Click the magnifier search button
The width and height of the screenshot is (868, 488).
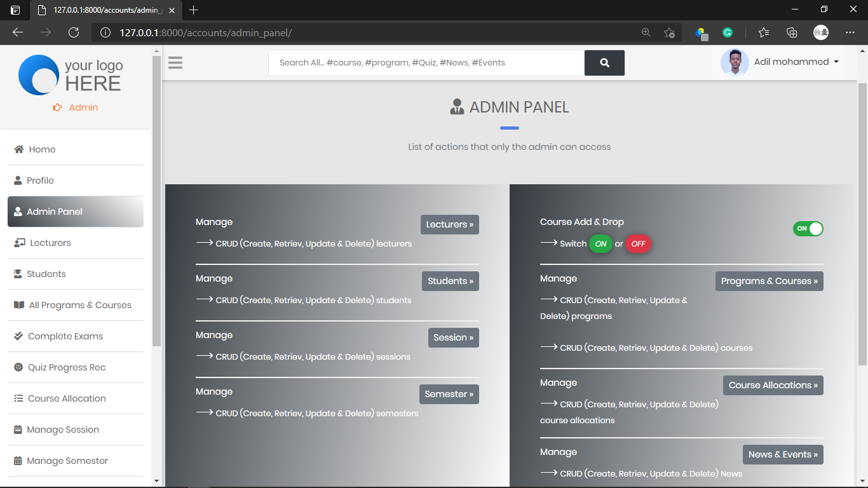[x=604, y=63]
